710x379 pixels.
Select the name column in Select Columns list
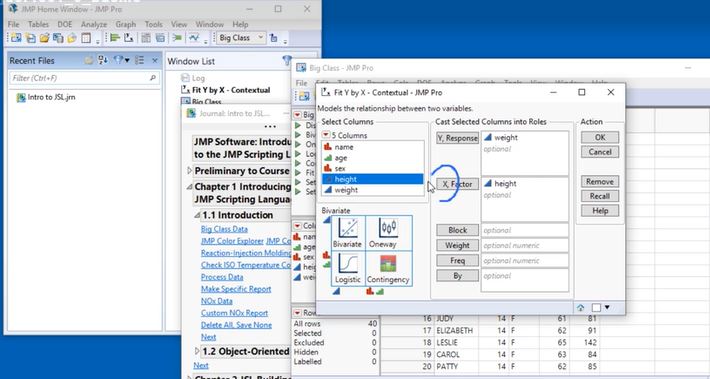click(x=373, y=147)
